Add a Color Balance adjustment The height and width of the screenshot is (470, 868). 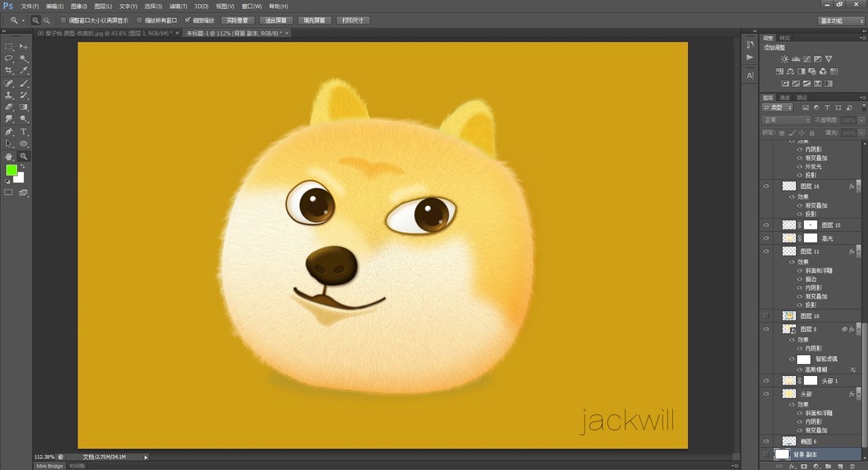[x=790, y=70]
